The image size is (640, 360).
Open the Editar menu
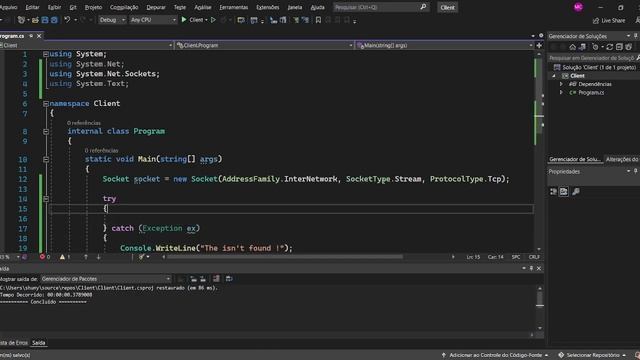(33, 7)
